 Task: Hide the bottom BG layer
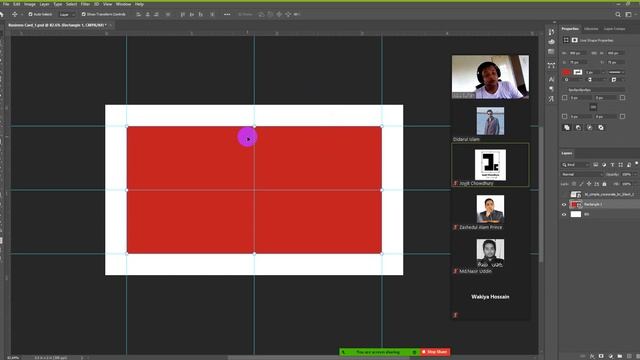pos(564,214)
